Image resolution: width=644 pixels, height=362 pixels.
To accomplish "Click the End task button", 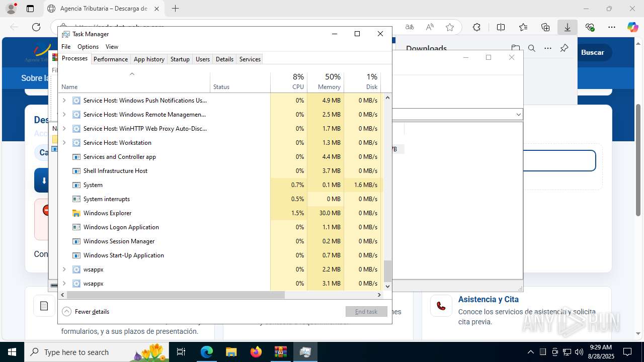I will point(366,312).
